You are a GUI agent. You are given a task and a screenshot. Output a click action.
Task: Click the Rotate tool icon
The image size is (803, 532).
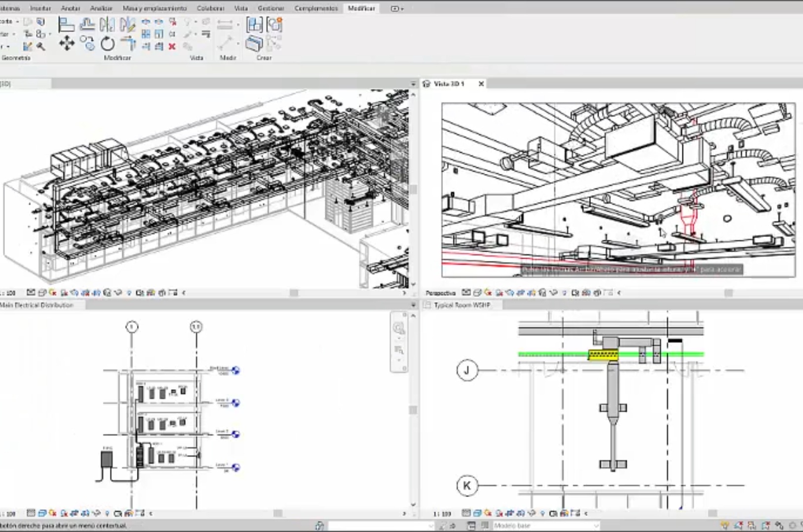(x=107, y=44)
